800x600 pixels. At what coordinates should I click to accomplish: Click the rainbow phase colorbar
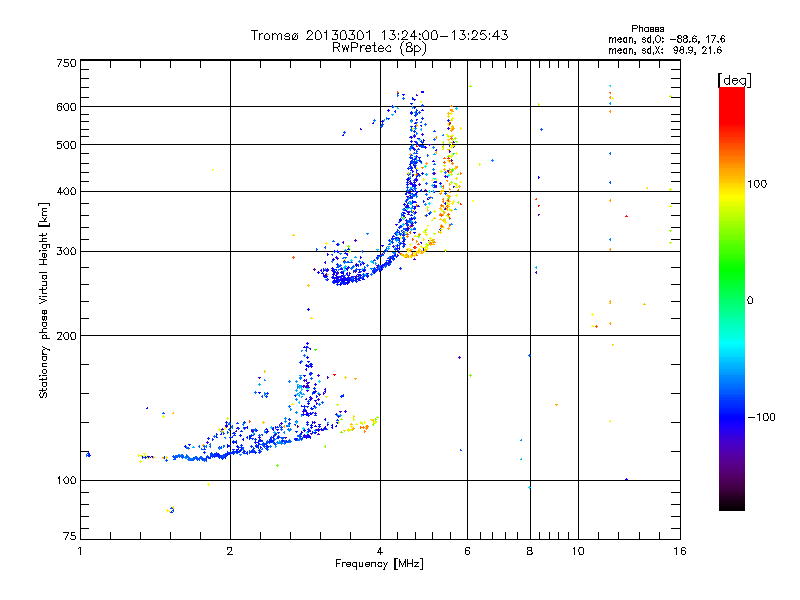pyautogui.click(x=732, y=298)
